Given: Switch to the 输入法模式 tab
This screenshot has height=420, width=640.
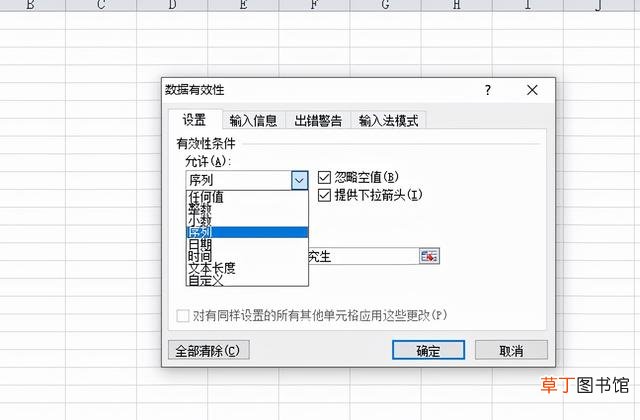Looking at the screenshot, I should click(x=388, y=120).
